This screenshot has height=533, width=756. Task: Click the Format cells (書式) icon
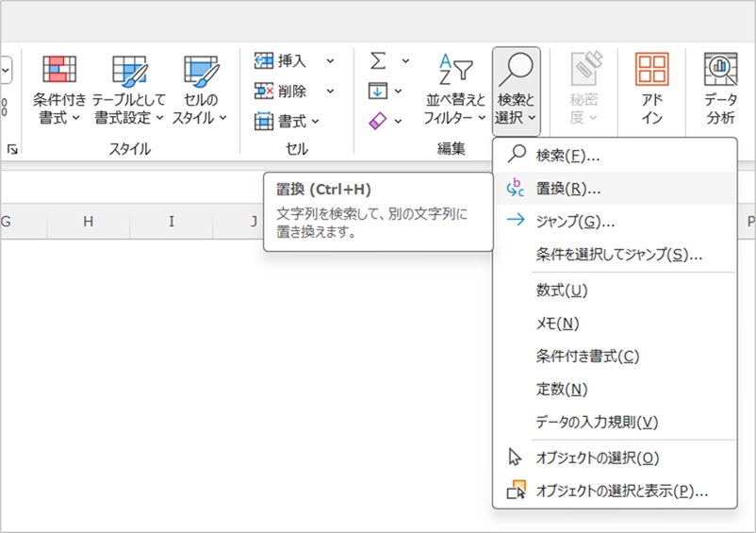[264, 121]
